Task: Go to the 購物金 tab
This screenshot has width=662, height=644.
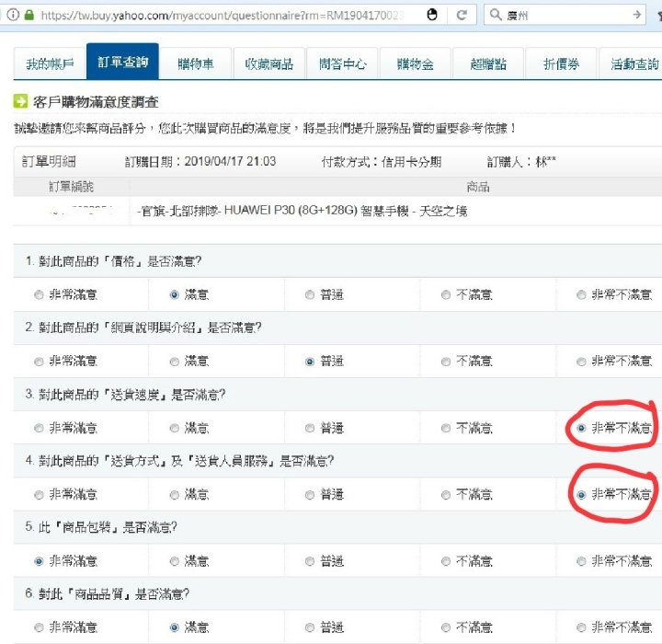Action: click(x=416, y=63)
